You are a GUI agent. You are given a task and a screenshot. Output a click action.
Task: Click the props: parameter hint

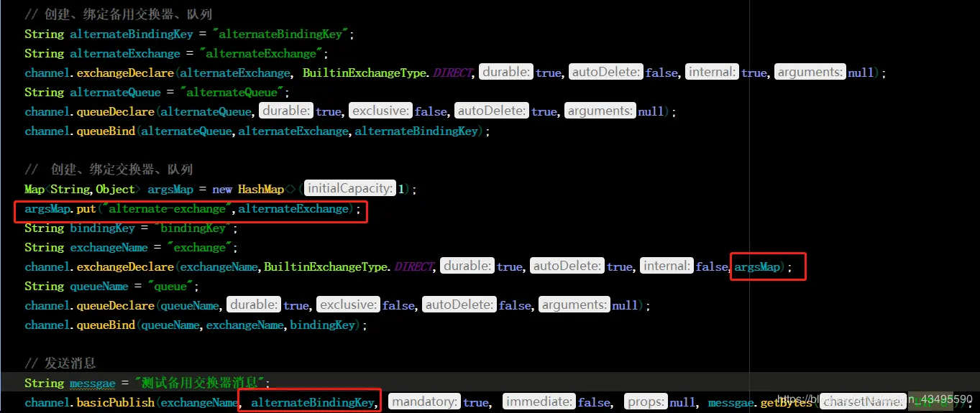tap(646, 402)
